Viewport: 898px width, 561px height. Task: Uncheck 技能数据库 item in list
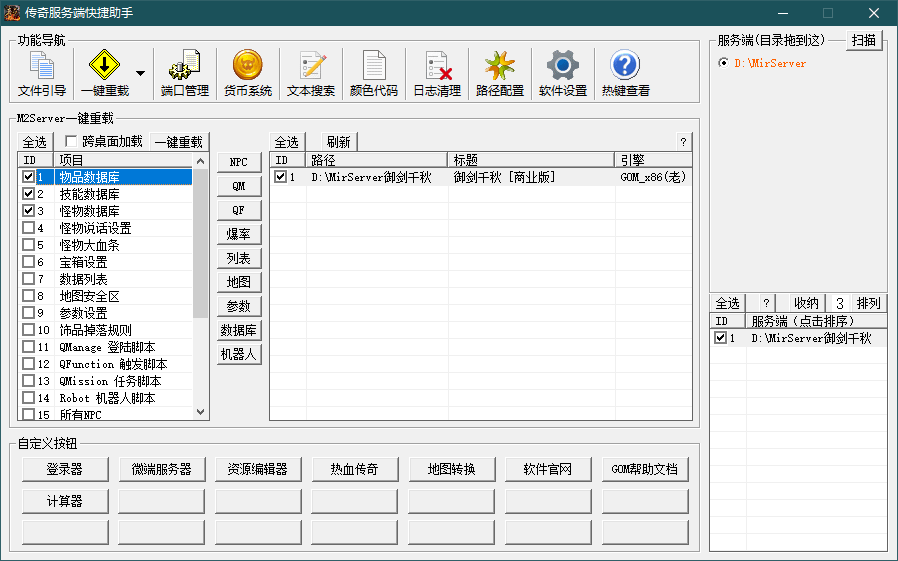click(x=28, y=194)
